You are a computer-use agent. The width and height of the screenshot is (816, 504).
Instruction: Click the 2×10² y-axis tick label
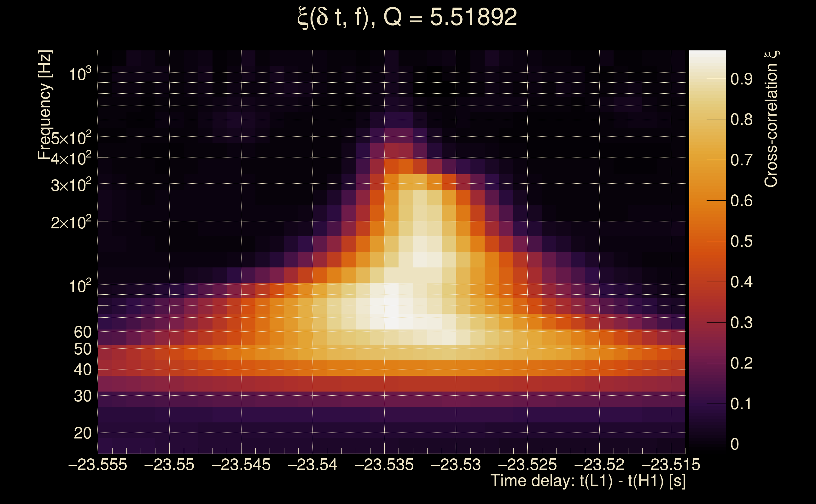coord(71,222)
